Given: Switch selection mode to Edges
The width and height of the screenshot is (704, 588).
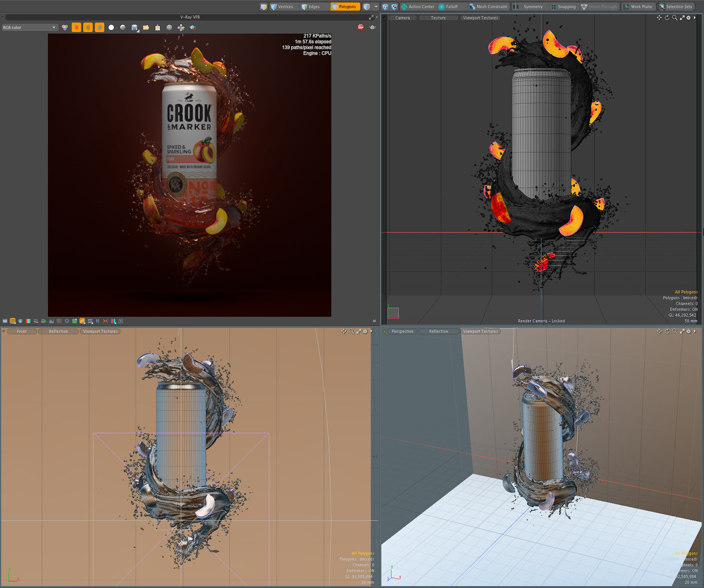Looking at the screenshot, I should pyautogui.click(x=311, y=7).
